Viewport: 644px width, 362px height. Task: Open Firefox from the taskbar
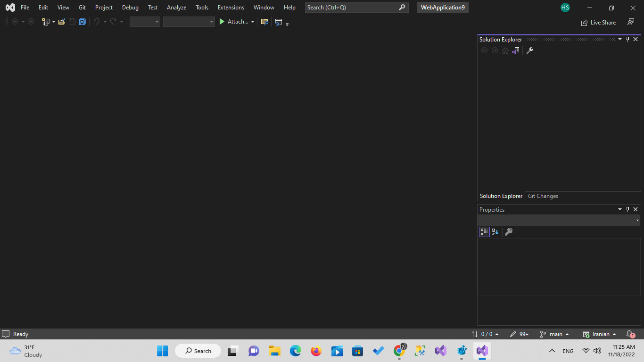(316, 351)
